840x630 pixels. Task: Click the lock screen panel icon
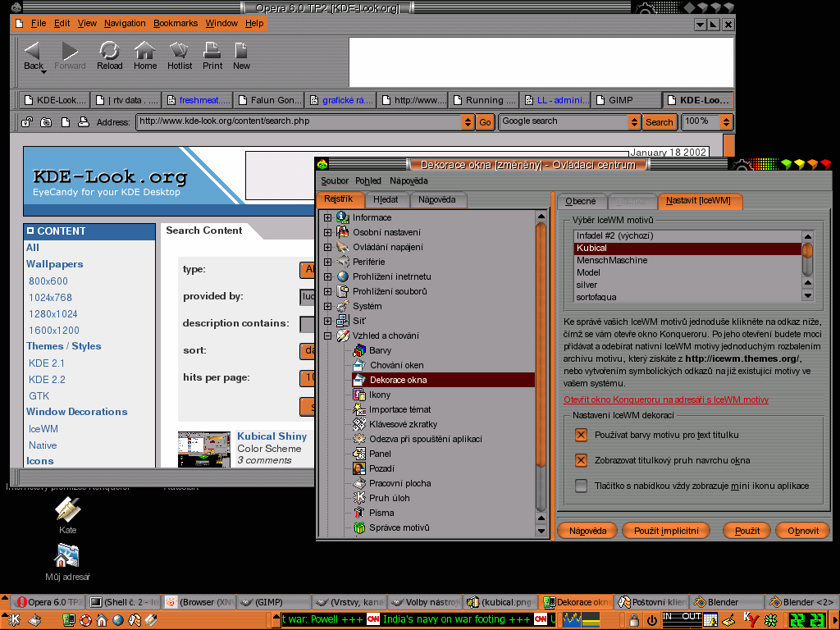(x=634, y=620)
